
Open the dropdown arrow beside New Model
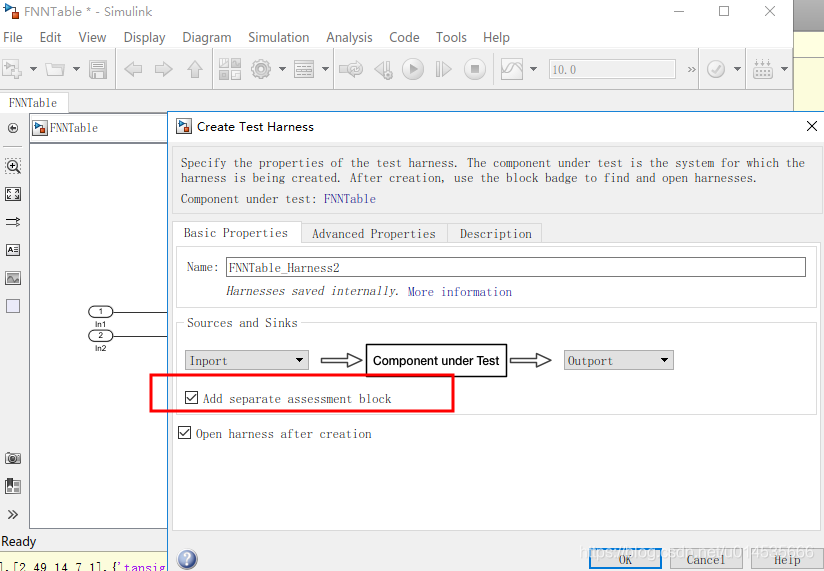click(33, 69)
